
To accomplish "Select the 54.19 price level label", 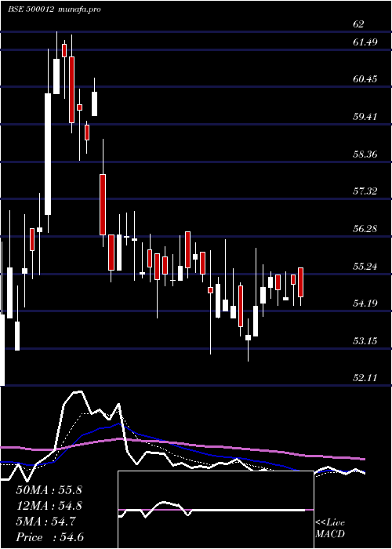I will click(365, 304).
